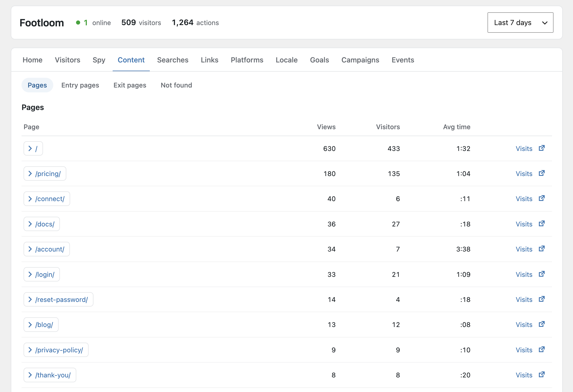573x392 pixels.
Task: Click Visits link for /thank-you/ row
Action: pyautogui.click(x=524, y=375)
